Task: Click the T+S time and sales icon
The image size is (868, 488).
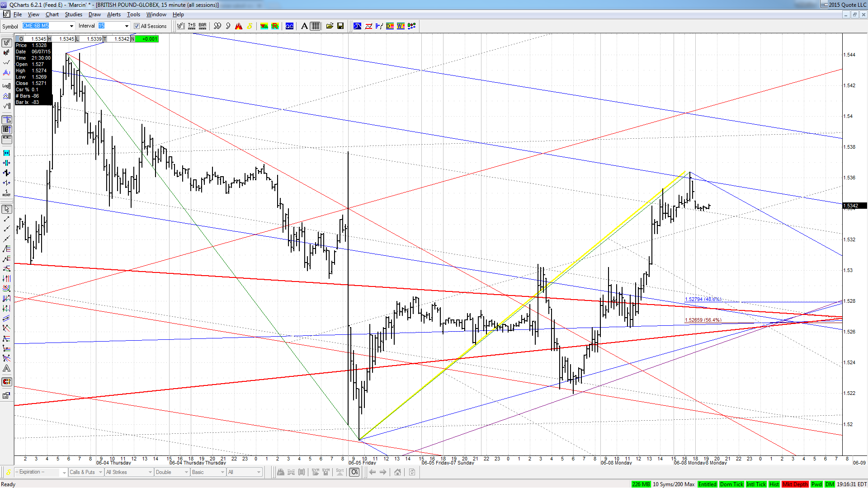Action: [192, 26]
